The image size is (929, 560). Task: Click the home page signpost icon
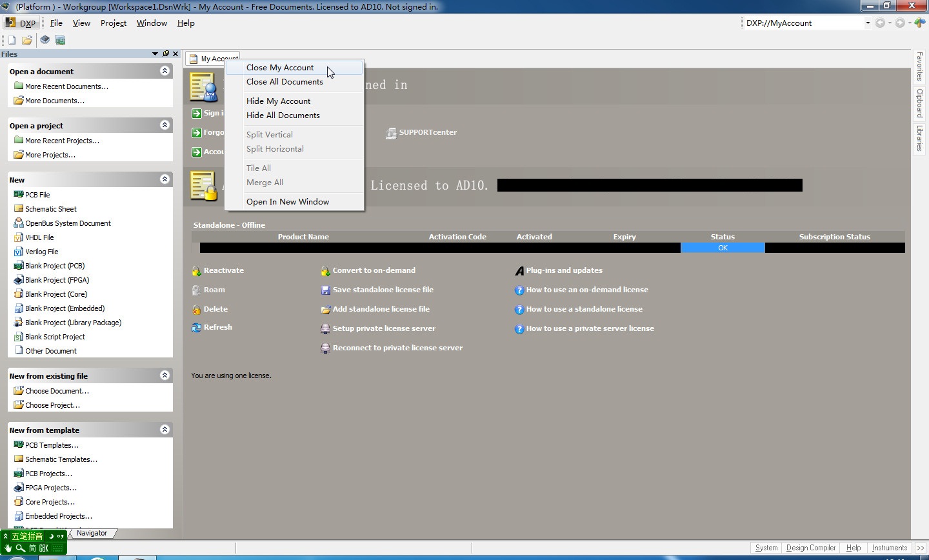pyautogui.click(x=920, y=23)
